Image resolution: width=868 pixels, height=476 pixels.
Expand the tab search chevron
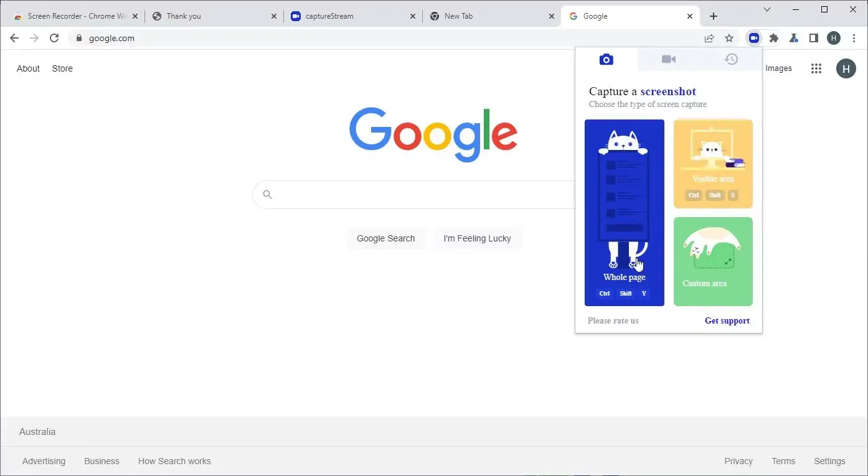tap(767, 9)
